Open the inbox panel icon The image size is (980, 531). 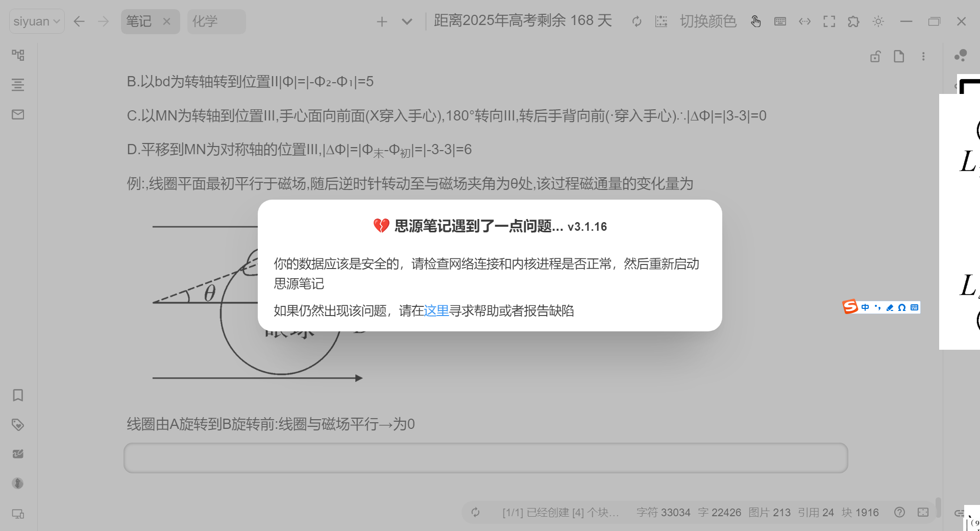[x=18, y=114]
